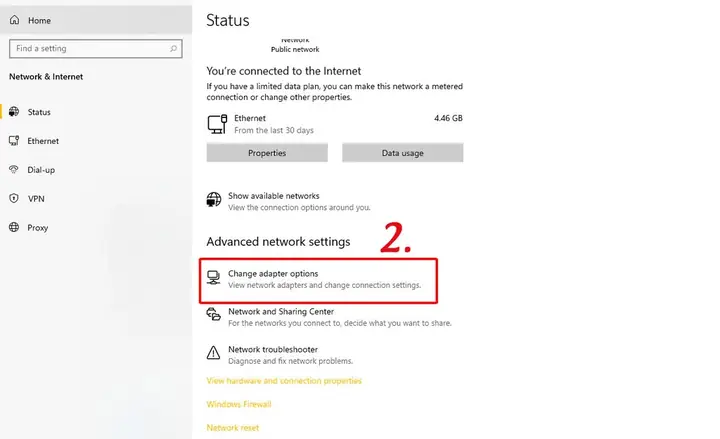Click the Change adapter options icon
The width and height of the screenshot is (720, 439).
213,277
